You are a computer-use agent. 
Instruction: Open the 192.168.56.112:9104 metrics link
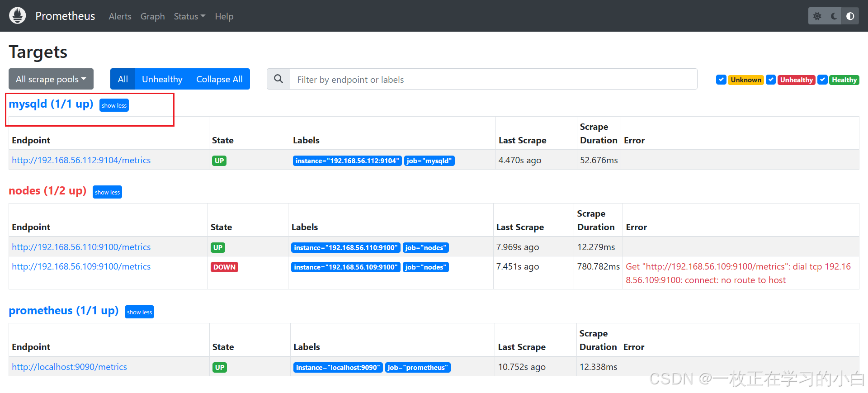point(81,160)
